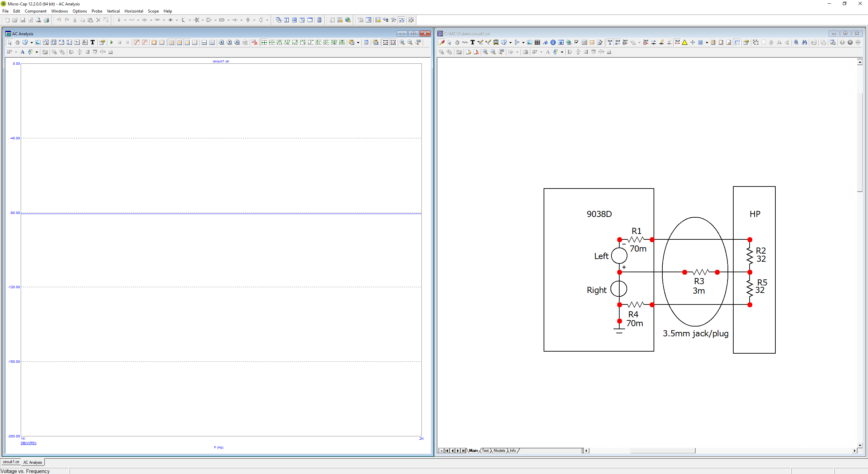
Task: Open the Opamp component dropdown arrow
Action: (x=215, y=20)
